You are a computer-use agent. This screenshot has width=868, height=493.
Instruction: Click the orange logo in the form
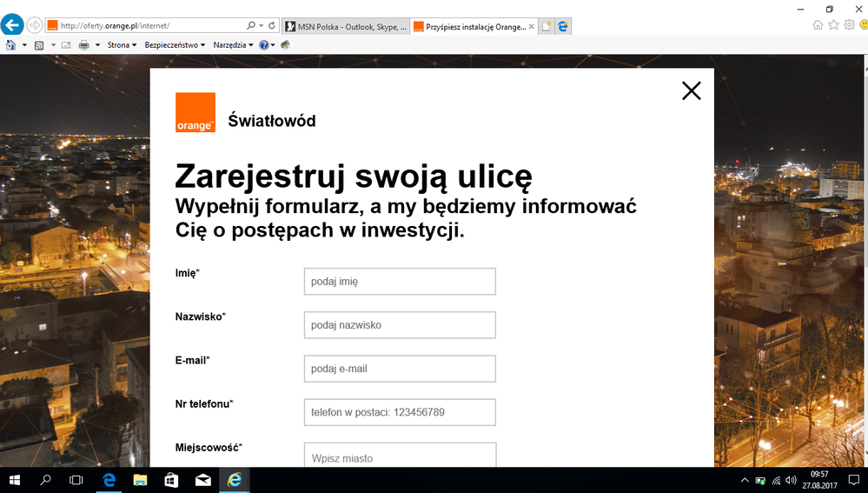(195, 112)
